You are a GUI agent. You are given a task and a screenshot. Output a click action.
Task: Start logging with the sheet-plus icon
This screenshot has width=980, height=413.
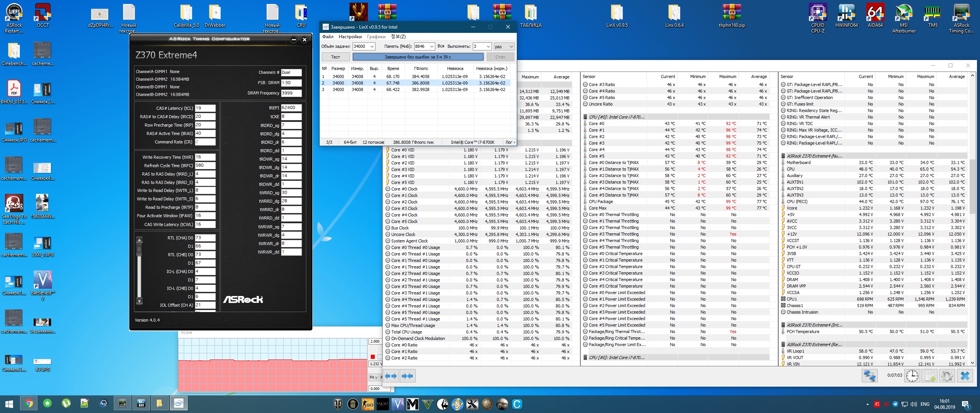930,376
